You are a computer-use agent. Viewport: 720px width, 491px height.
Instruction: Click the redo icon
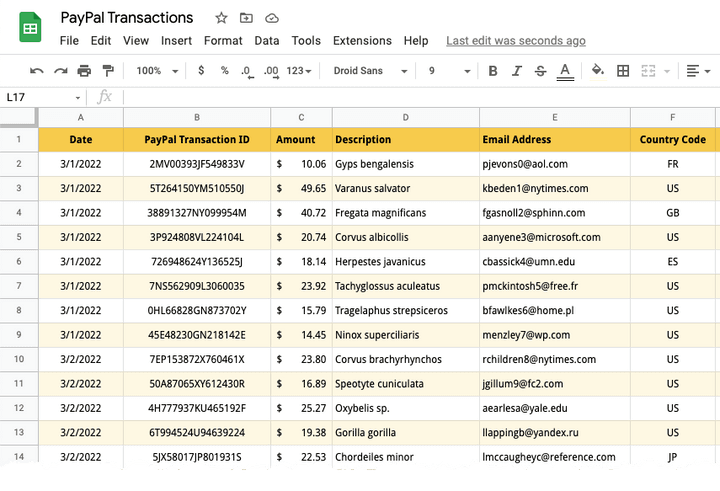61,71
